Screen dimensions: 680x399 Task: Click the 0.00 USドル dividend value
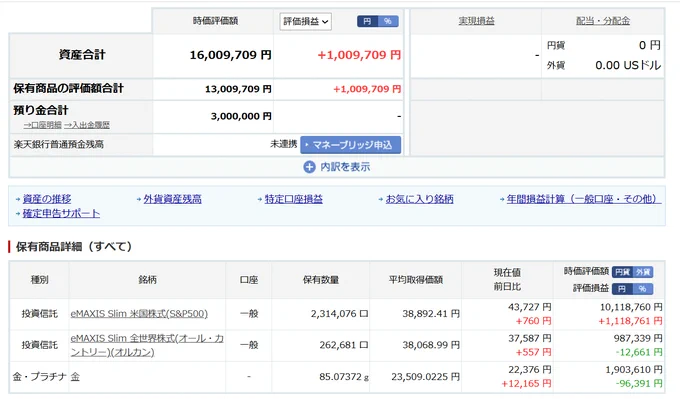click(628, 65)
